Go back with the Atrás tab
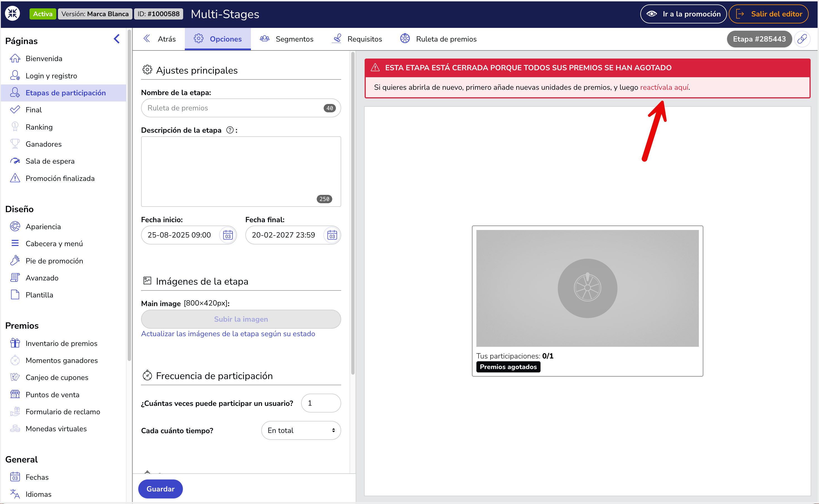This screenshot has height=504, width=819. 159,39
